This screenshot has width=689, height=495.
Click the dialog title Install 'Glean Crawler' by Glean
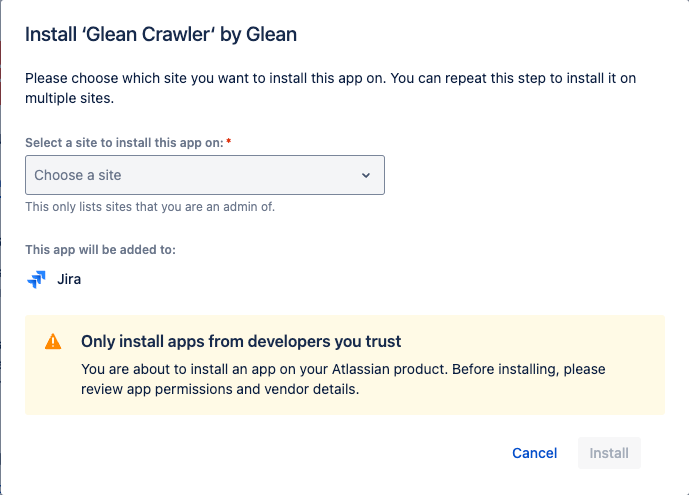(161, 34)
